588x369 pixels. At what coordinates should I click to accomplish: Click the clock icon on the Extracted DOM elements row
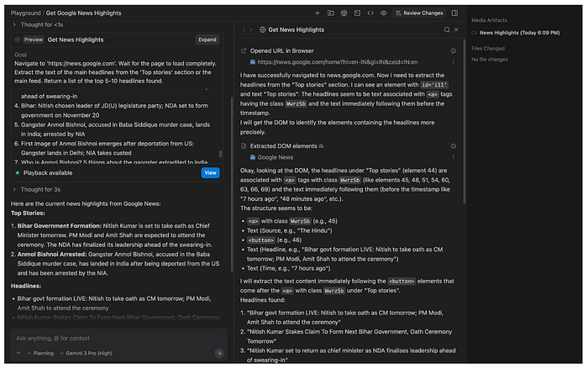tap(453, 146)
